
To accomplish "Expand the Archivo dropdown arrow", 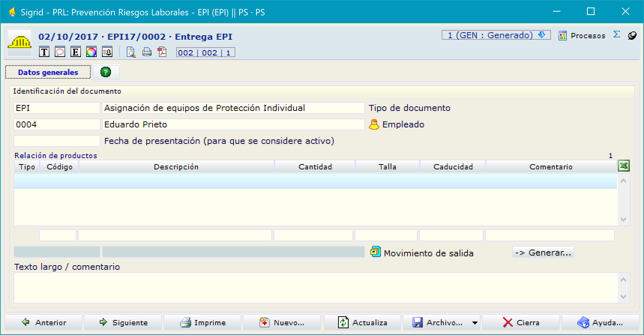I will pyautogui.click(x=475, y=323).
